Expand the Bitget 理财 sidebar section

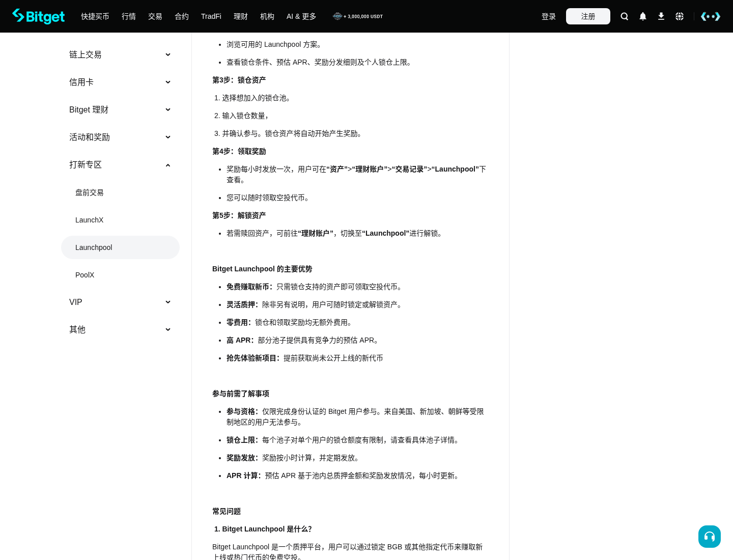(120, 109)
